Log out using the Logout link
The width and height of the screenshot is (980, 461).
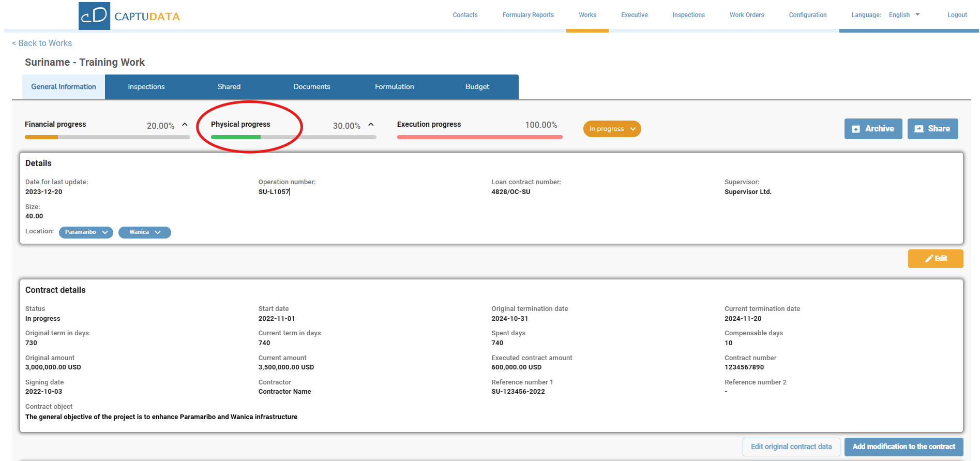957,15
